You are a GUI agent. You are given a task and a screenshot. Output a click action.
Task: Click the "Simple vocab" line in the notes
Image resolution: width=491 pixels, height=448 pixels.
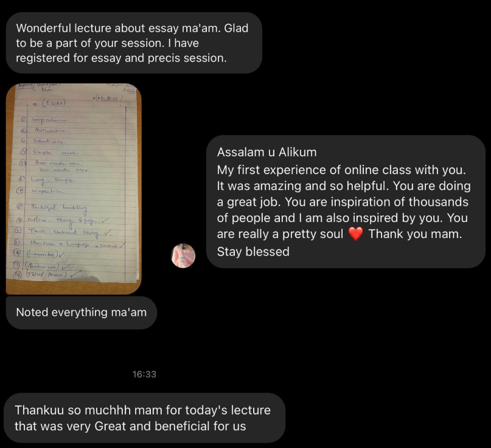55,152
